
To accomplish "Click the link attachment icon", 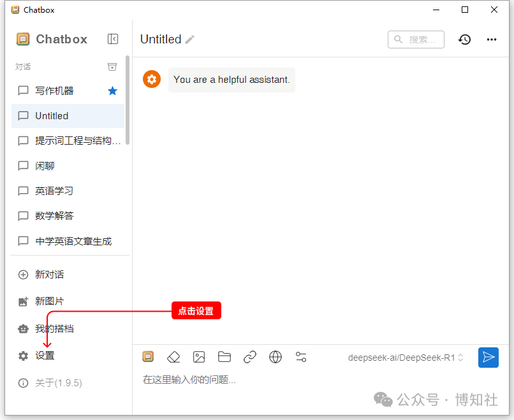I will 250,357.
